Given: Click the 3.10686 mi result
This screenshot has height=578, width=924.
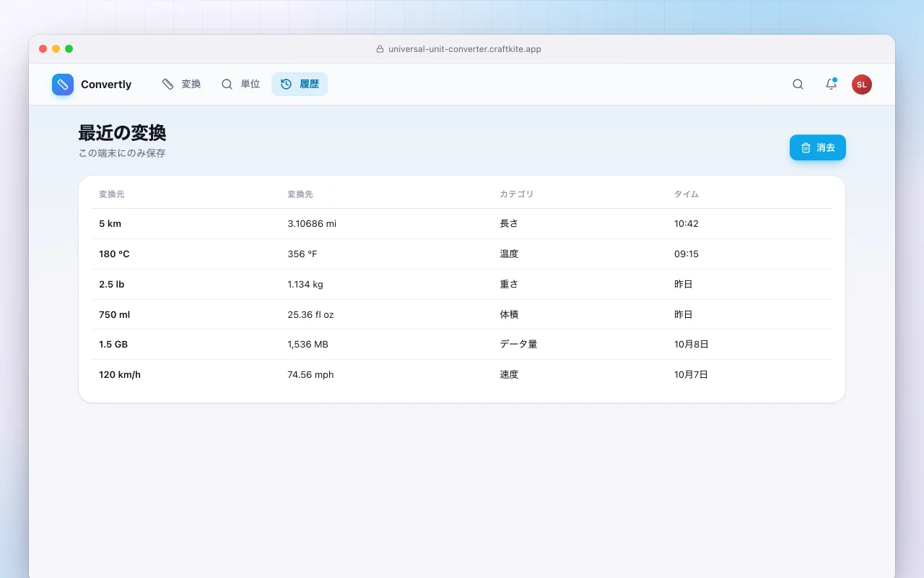Looking at the screenshot, I should [x=312, y=224].
